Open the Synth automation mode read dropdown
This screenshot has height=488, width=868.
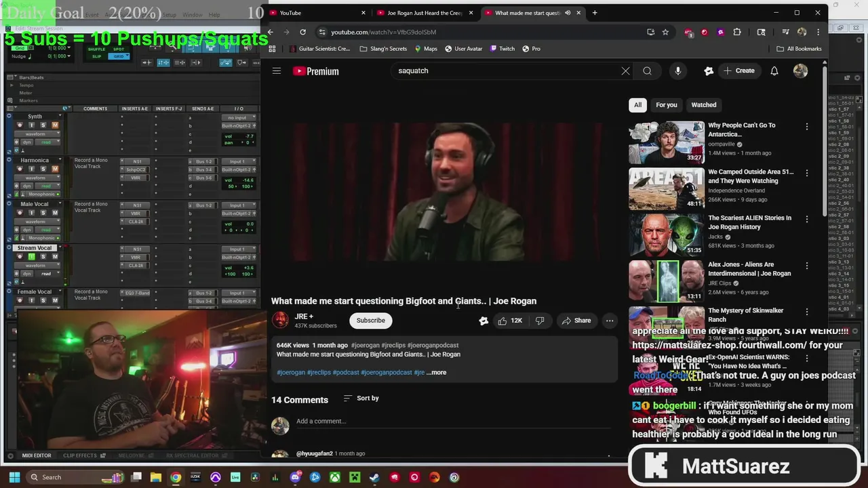click(x=46, y=142)
